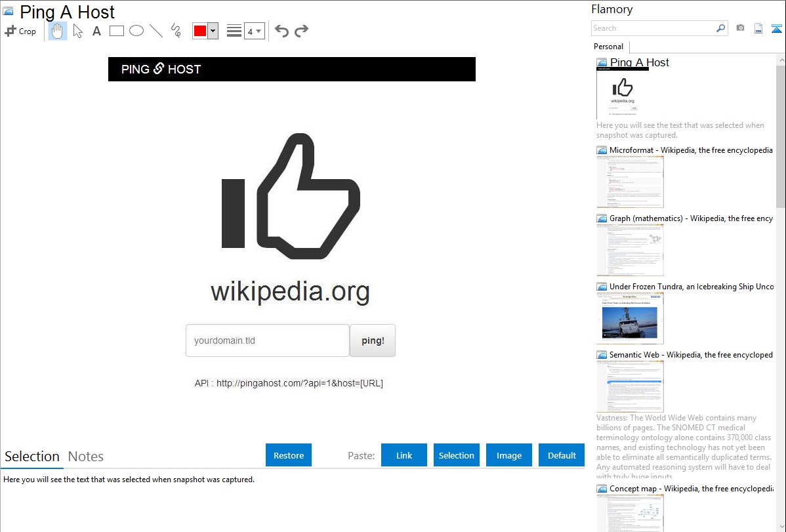Open the Icebreaking Ship snapshot thumbnail

[630, 318]
